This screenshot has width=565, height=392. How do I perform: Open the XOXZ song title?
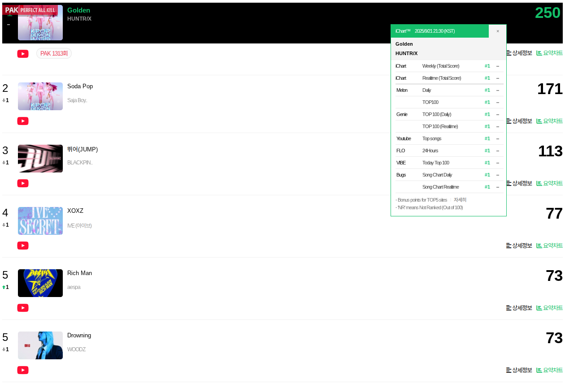pos(75,211)
